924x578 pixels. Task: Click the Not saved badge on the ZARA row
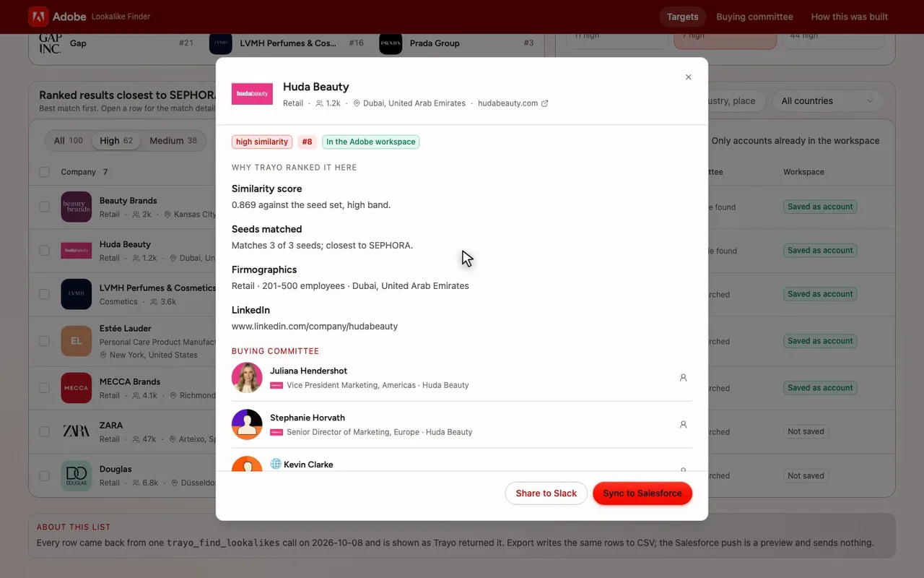(x=806, y=431)
